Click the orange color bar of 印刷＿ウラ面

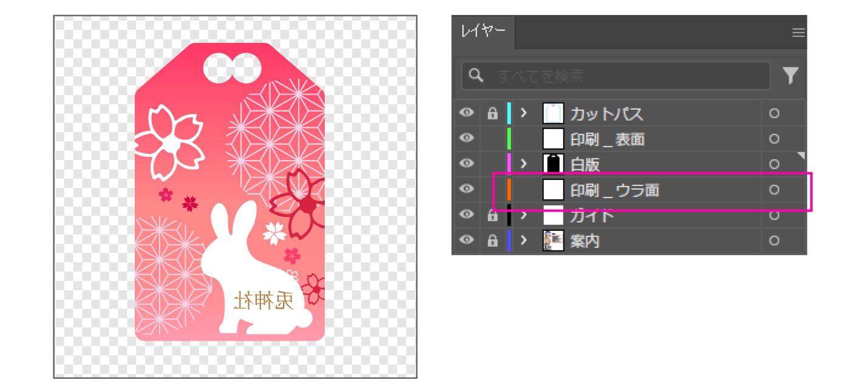pos(509,190)
